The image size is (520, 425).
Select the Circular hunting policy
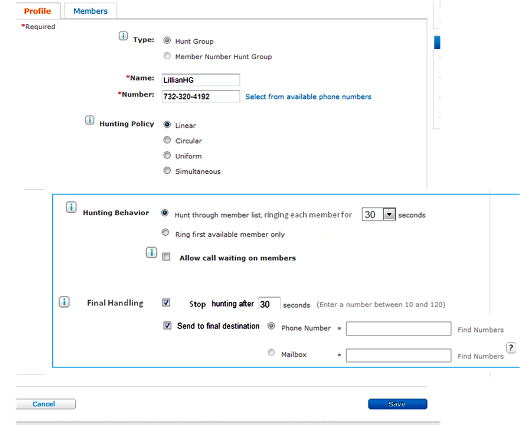(x=167, y=140)
